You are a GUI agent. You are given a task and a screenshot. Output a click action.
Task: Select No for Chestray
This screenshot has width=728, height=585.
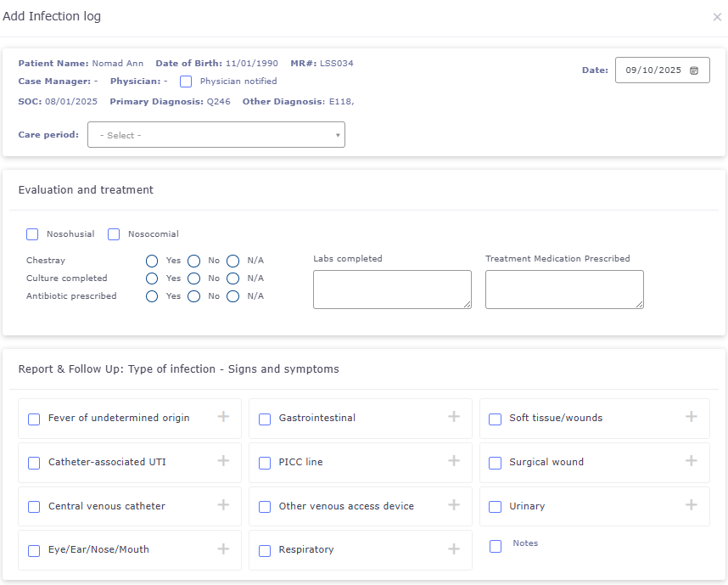point(193,261)
